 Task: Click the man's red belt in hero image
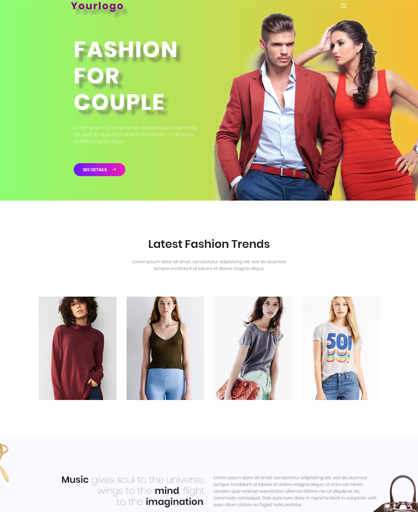tap(279, 171)
